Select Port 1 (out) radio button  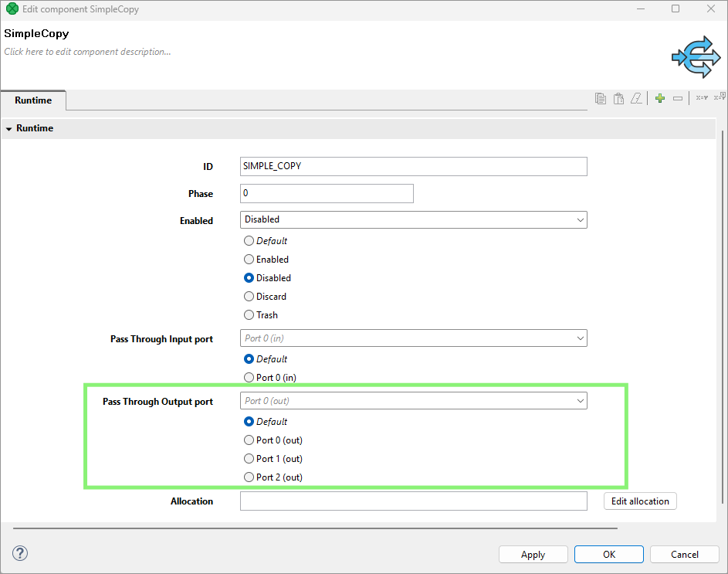[x=249, y=459]
